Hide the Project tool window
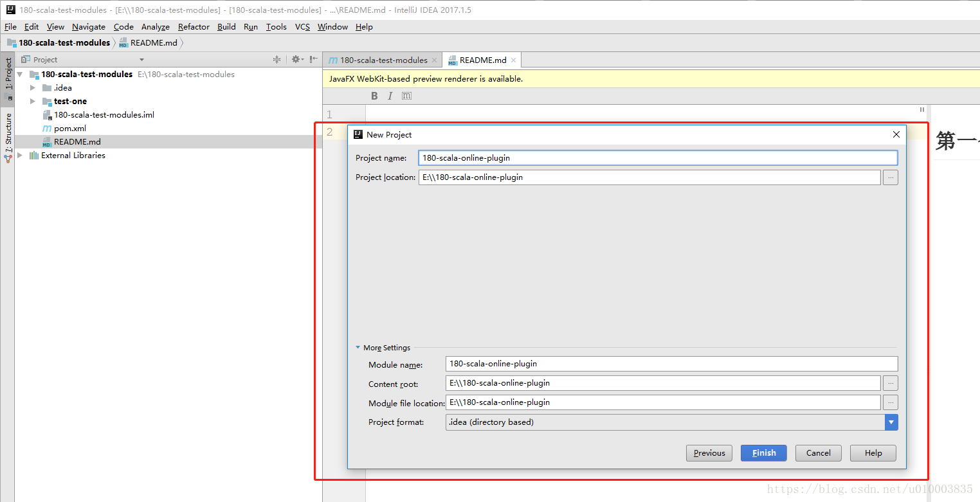This screenshot has height=502, width=980. click(x=314, y=60)
